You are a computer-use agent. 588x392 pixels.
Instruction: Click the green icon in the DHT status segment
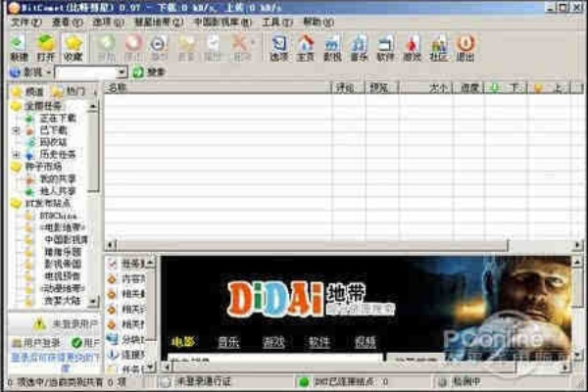tap(303, 382)
